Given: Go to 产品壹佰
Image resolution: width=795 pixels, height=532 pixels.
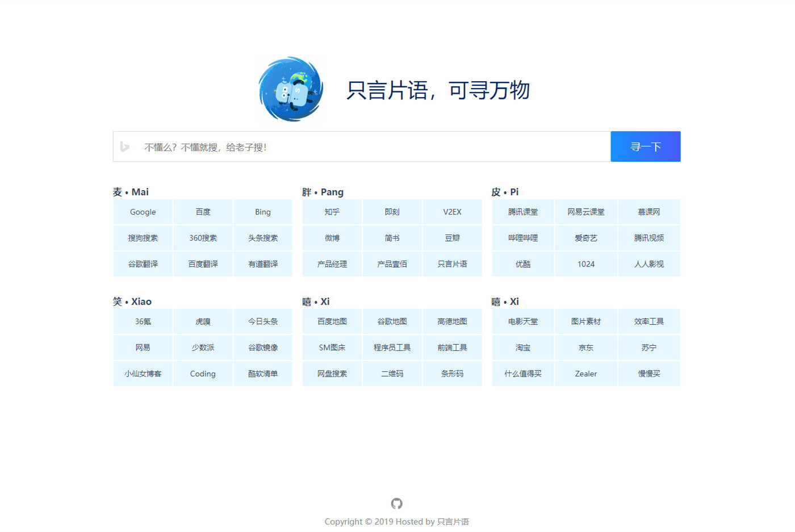Looking at the screenshot, I should [x=392, y=264].
